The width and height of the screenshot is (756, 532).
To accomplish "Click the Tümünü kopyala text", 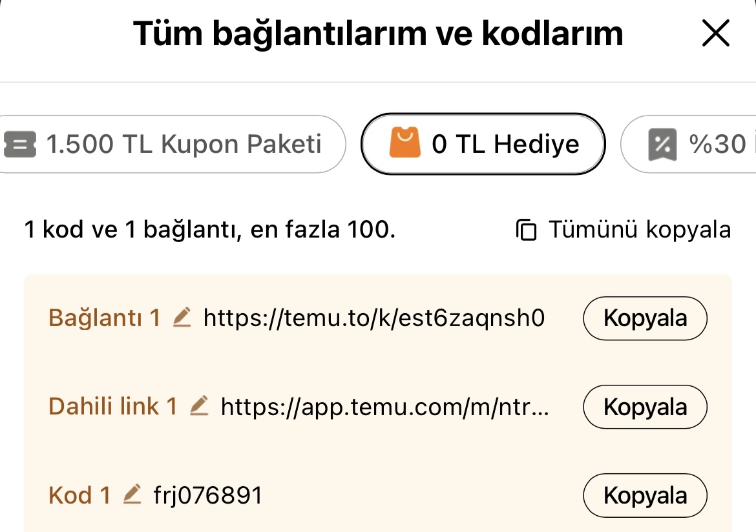I will click(x=640, y=230).
